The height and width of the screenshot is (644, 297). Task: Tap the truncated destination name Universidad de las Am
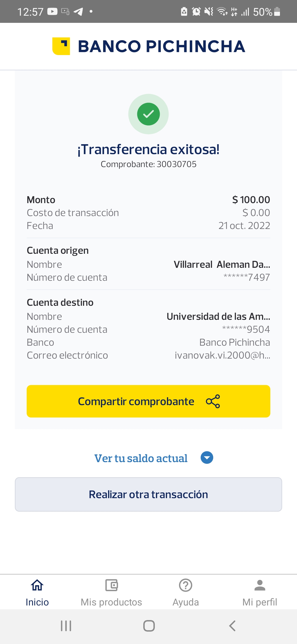[218, 316]
